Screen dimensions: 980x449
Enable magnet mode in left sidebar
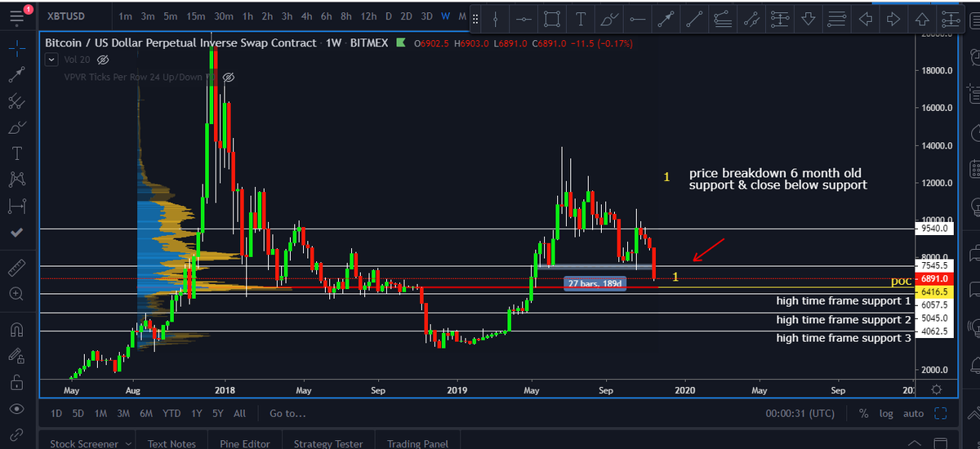click(x=17, y=330)
